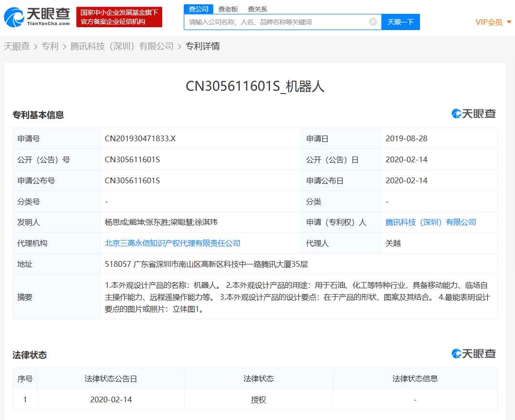Click the 序号 column header
Screen dimensions: 515x420
pos(25,378)
